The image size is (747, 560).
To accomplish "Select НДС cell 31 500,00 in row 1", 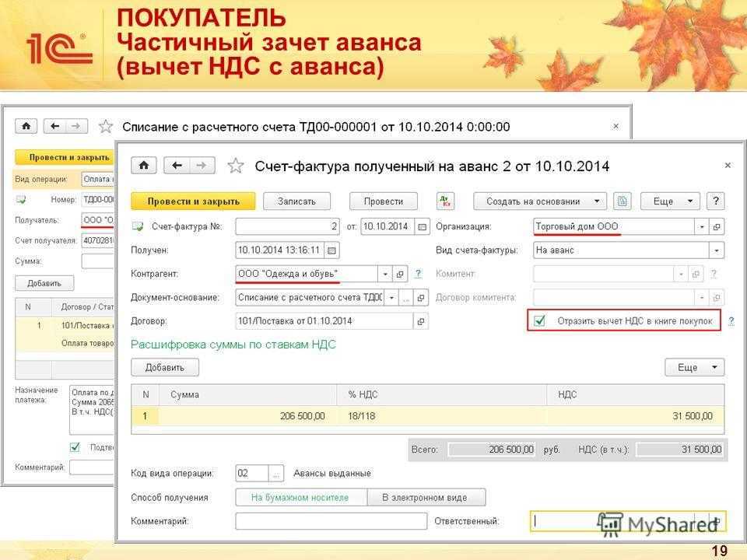I will point(635,415).
